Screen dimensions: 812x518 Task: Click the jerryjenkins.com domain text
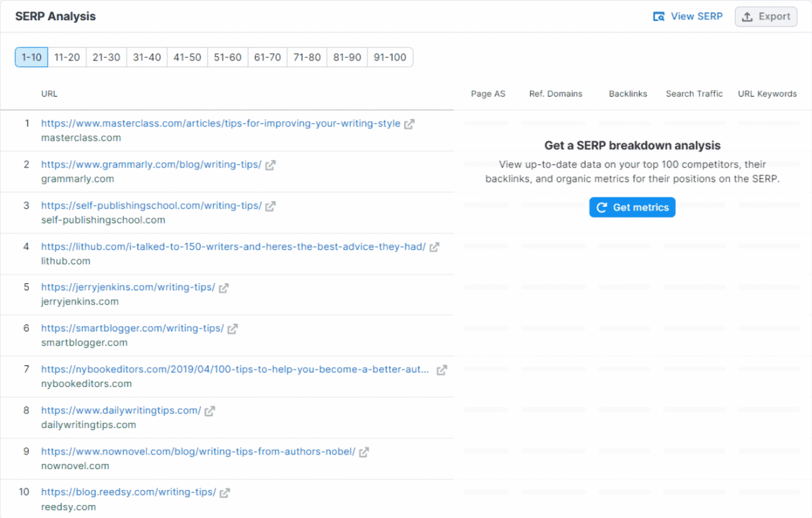80,301
